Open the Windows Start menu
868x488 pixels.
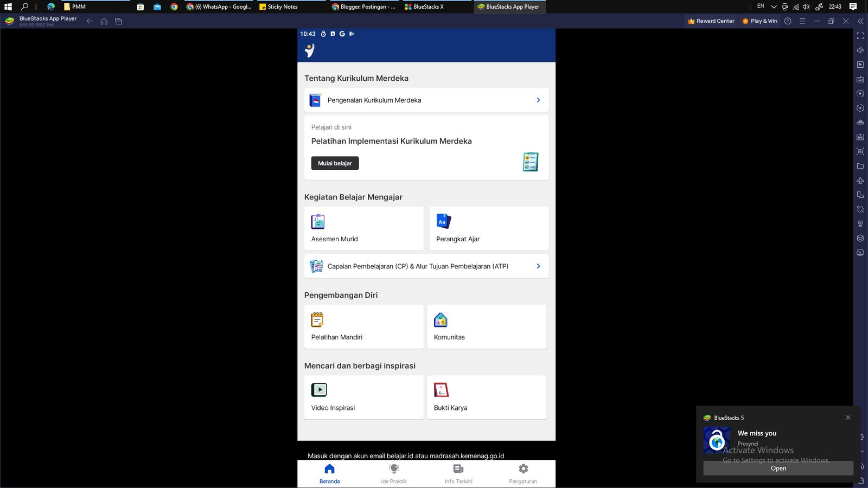point(8,7)
